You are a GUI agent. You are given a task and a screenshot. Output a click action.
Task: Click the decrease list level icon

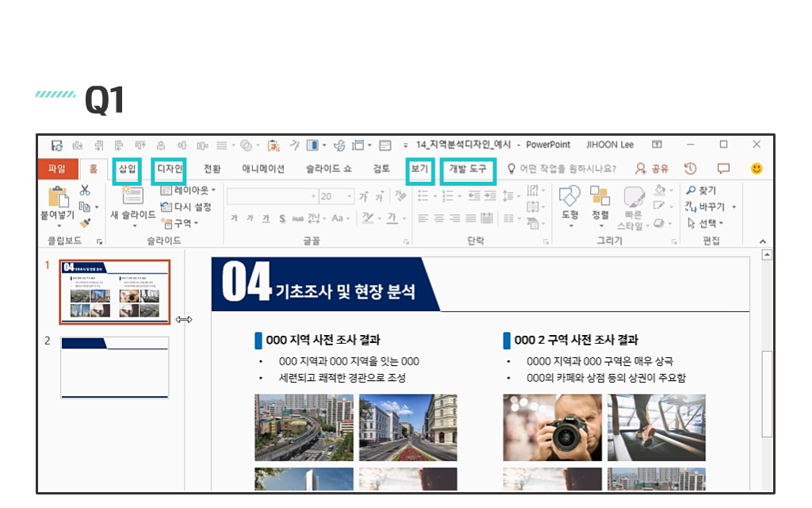click(x=474, y=196)
